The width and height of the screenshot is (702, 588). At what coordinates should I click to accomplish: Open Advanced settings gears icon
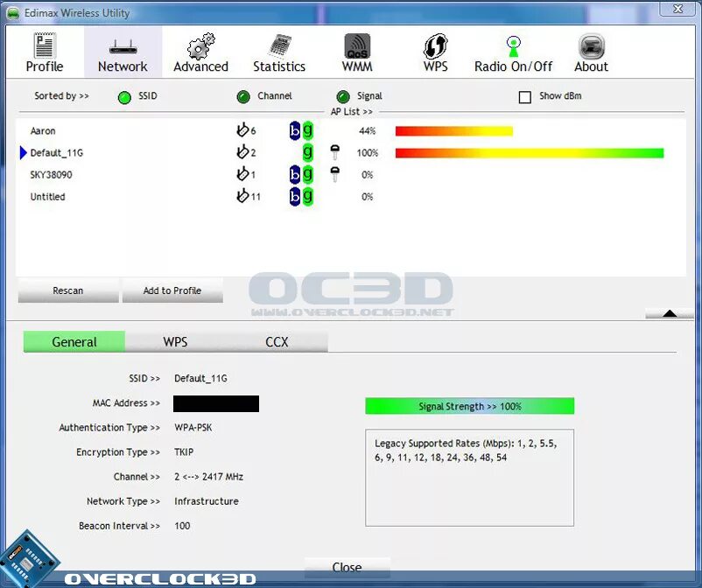200,45
